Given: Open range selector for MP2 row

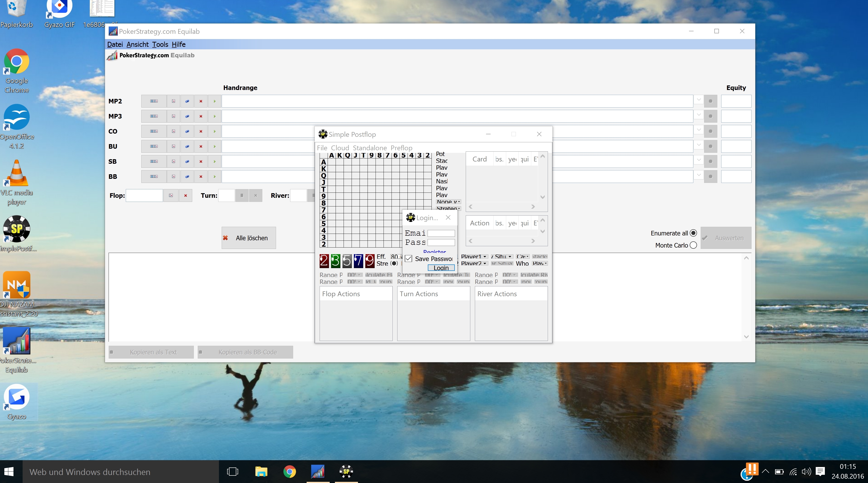Looking at the screenshot, I should pyautogui.click(x=154, y=101).
